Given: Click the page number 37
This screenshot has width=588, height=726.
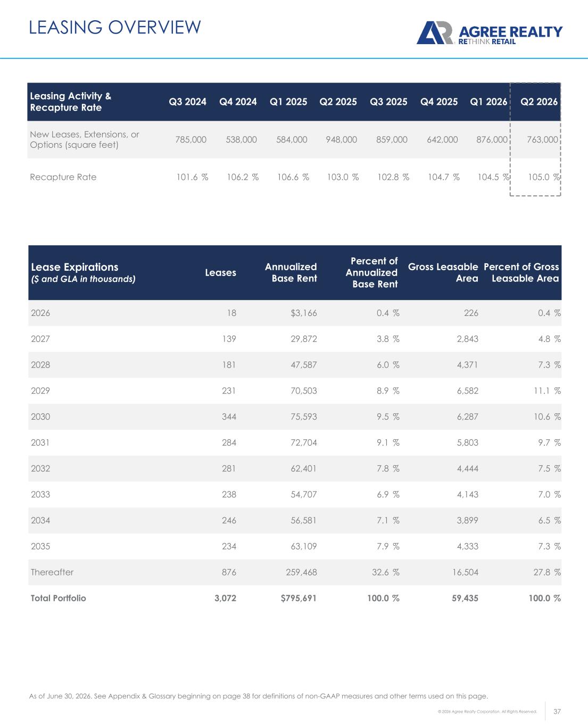Looking at the screenshot, I should (558, 712).
